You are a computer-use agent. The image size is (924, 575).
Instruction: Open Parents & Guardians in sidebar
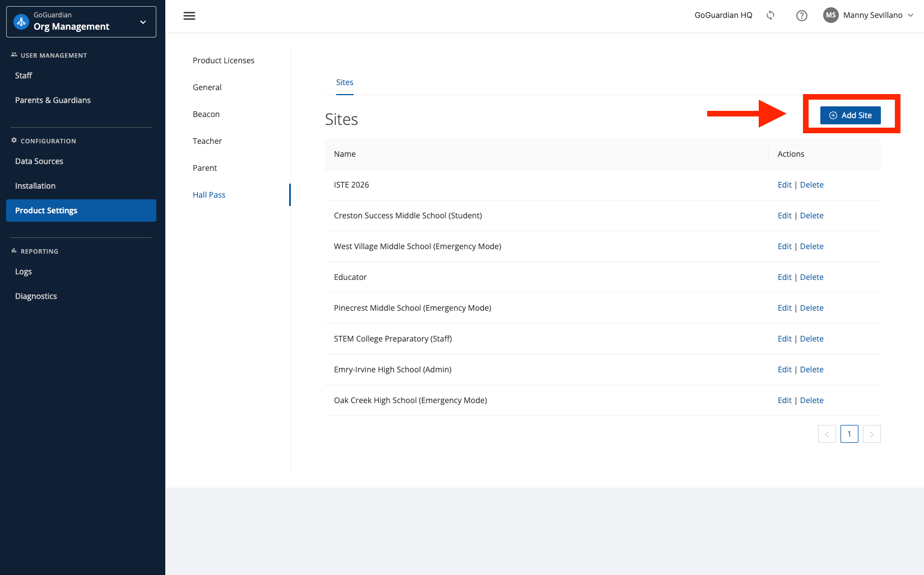tap(53, 100)
